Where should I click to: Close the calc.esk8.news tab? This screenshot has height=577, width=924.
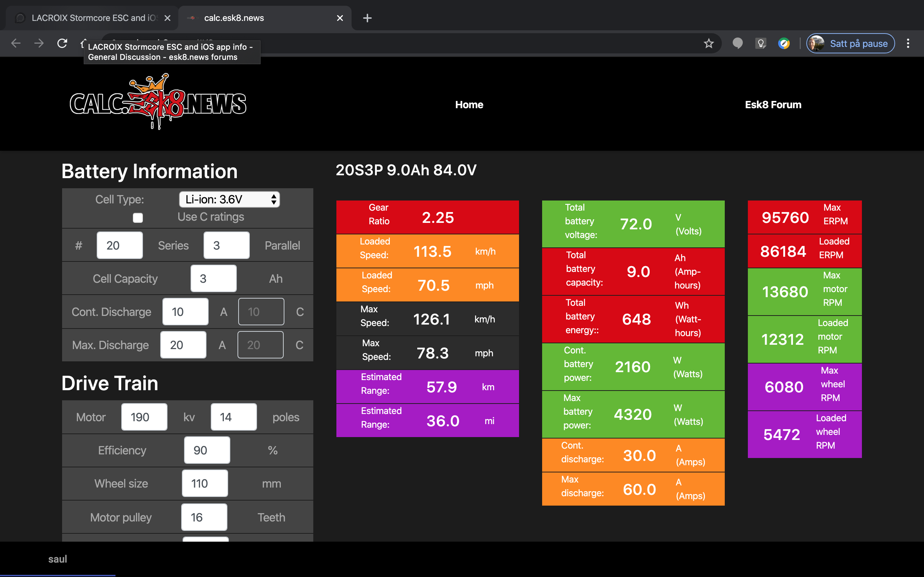coord(339,18)
